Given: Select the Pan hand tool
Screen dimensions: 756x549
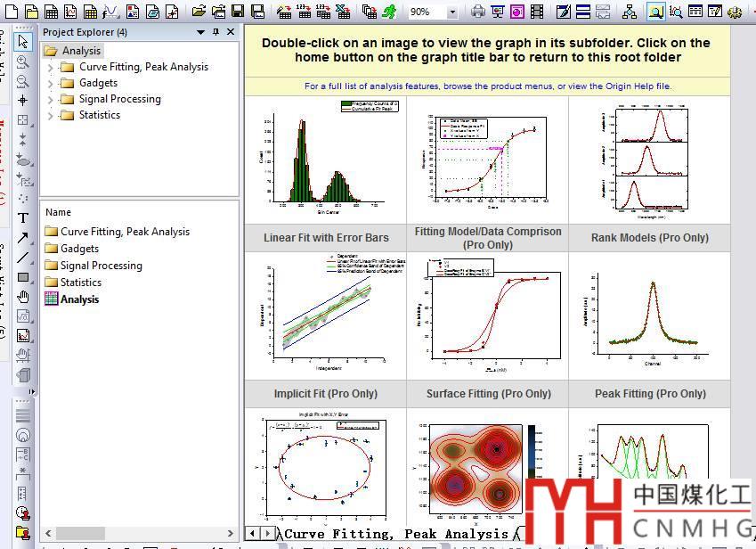Looking at the screenshot, I should pos(22,297).
